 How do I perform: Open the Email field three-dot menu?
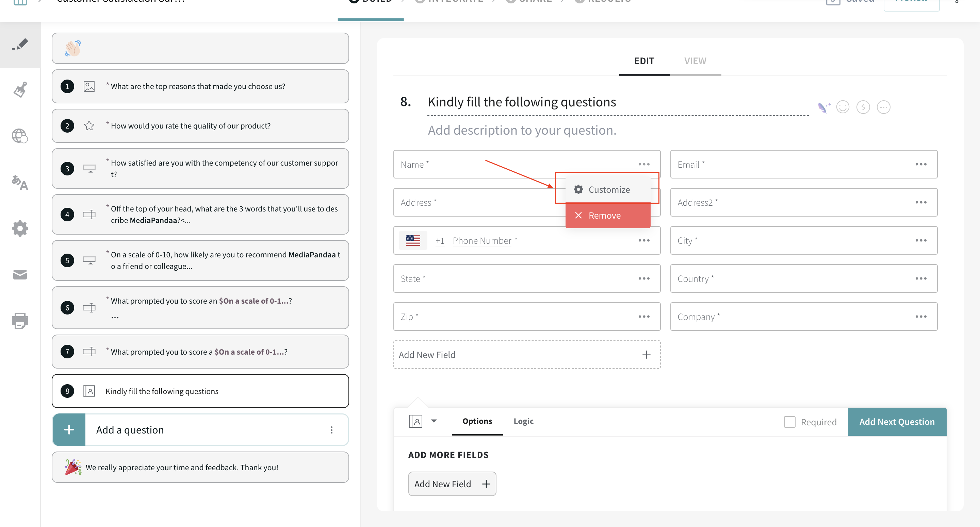point(921,164)
